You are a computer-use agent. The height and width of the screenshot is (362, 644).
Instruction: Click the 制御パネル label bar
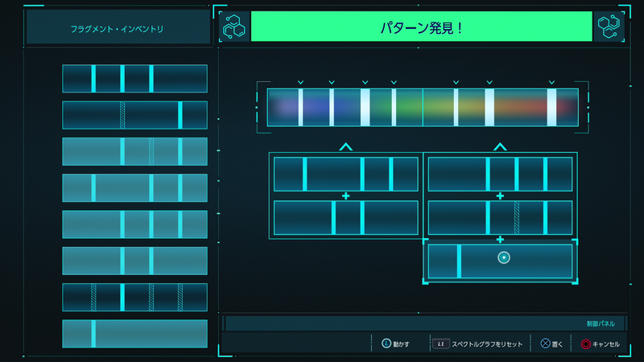pos(425,323)
